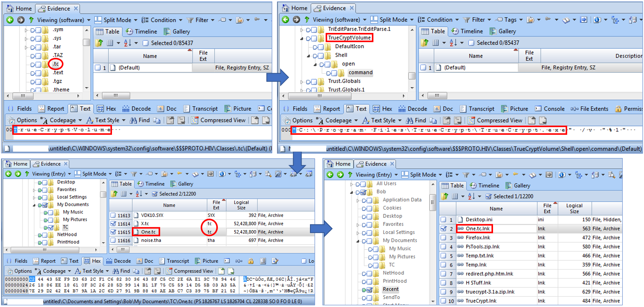The image size is (644, 307).
Task: Check the box for row 11616 noise.tha
Action: (113, 240)
